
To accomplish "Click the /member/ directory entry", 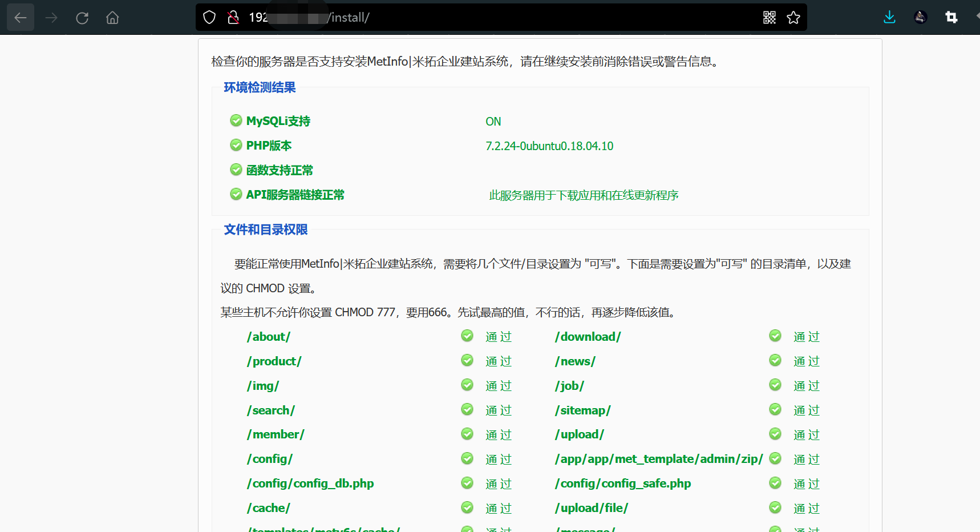I will 276,434.
